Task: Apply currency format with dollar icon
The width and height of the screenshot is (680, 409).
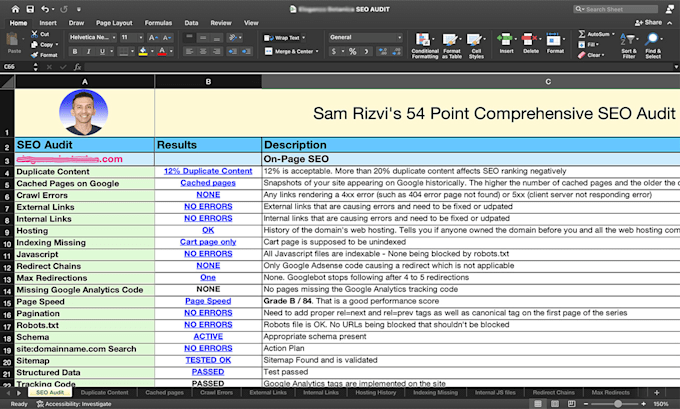Action: pos(333,52)
